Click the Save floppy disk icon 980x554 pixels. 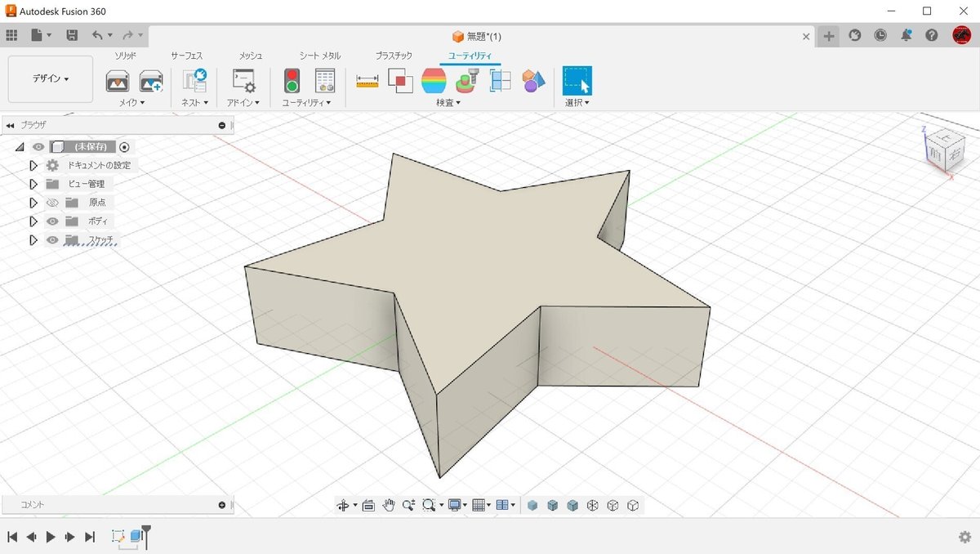pyautogui.click(x=72, y=35)
